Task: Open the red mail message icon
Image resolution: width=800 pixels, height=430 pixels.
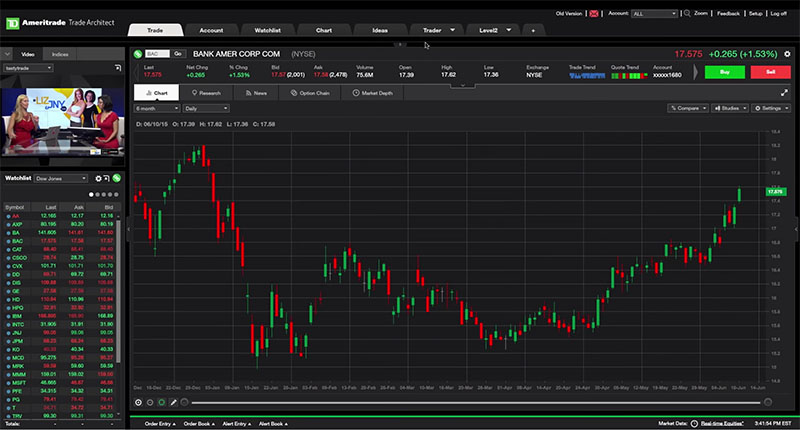Action: coord(594,14)
